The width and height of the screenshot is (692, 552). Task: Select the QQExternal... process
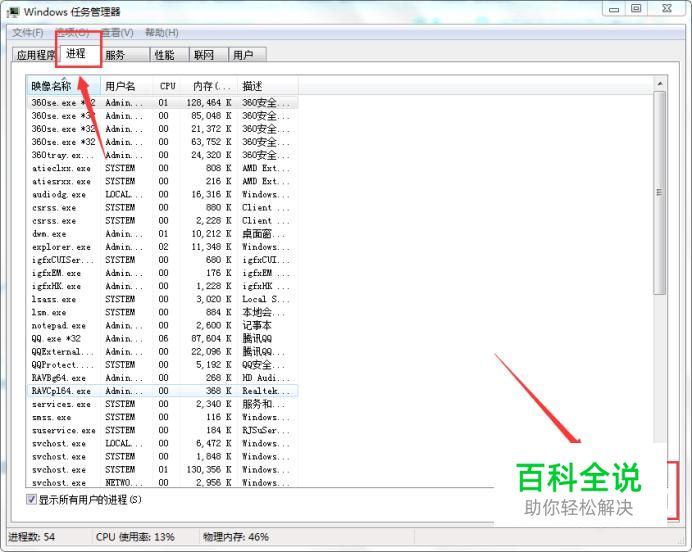pyautogui.click(x=162, y=352)
